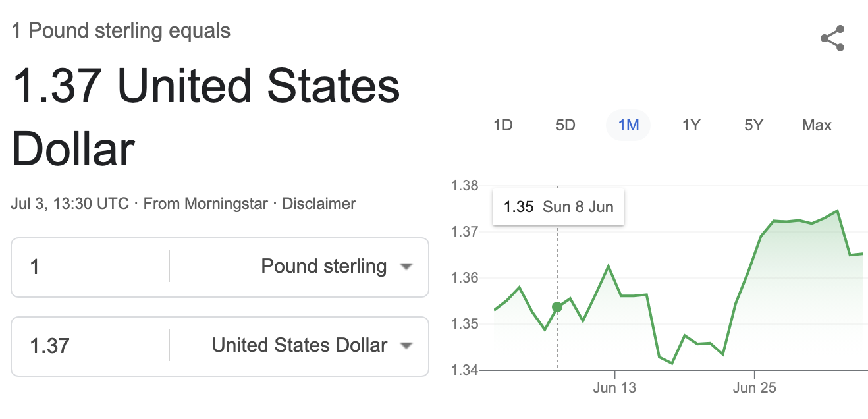Choose the 5Y chart range

tap(753, 125)
